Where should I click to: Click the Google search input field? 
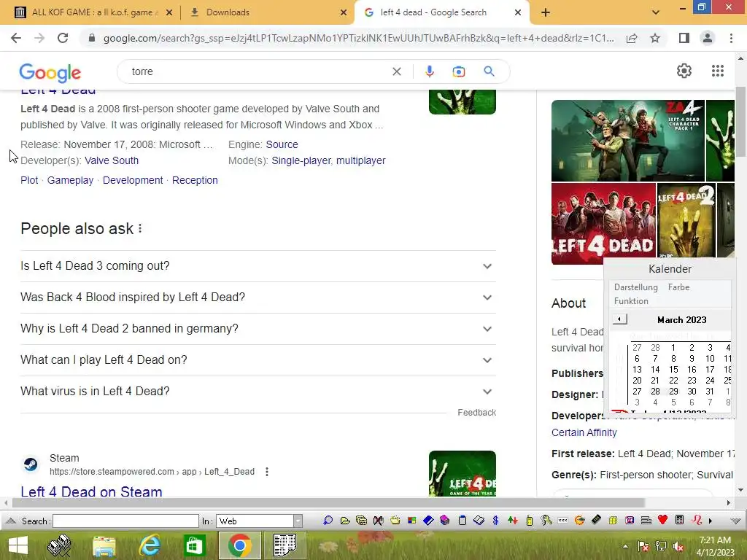[x=260, y=71]
